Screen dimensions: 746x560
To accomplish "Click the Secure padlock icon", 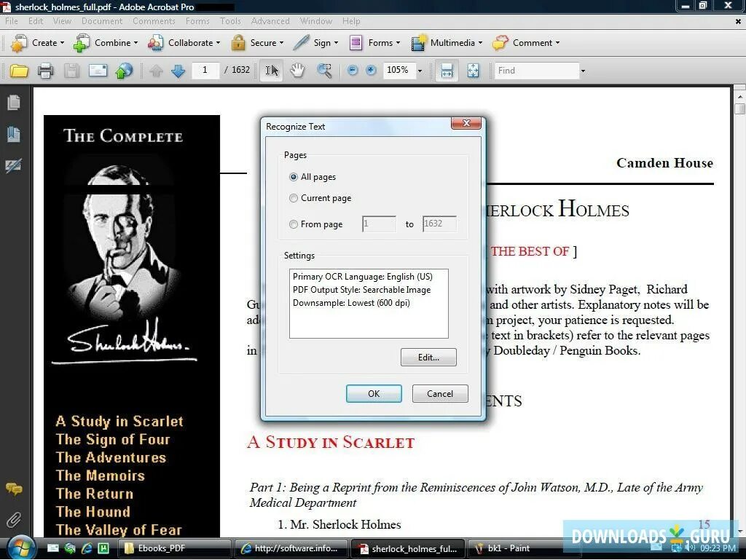I will (x=238, y=43).
